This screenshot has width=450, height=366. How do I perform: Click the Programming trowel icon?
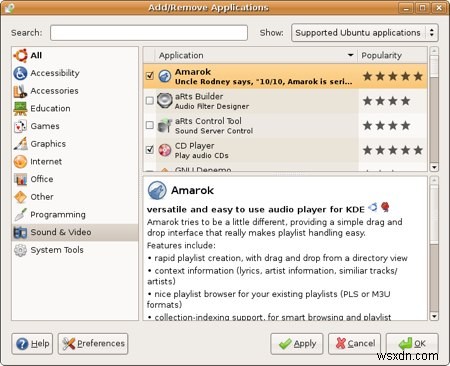click(20, 214)
